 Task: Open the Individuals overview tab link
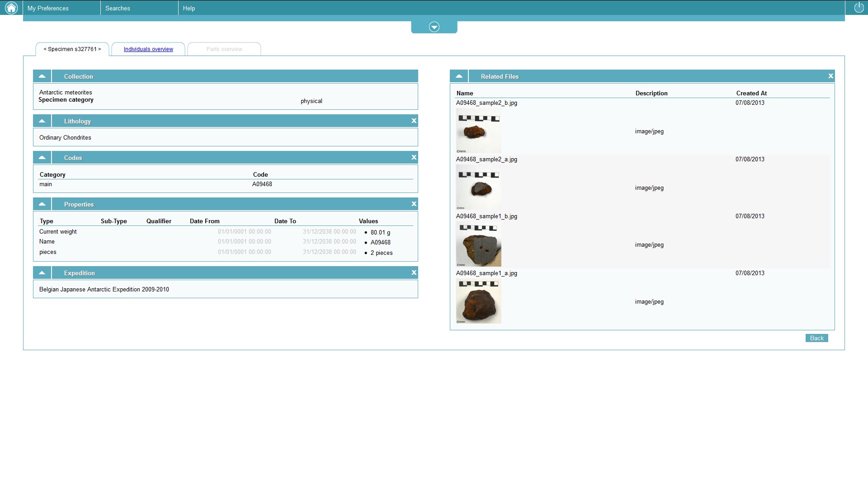148,49
